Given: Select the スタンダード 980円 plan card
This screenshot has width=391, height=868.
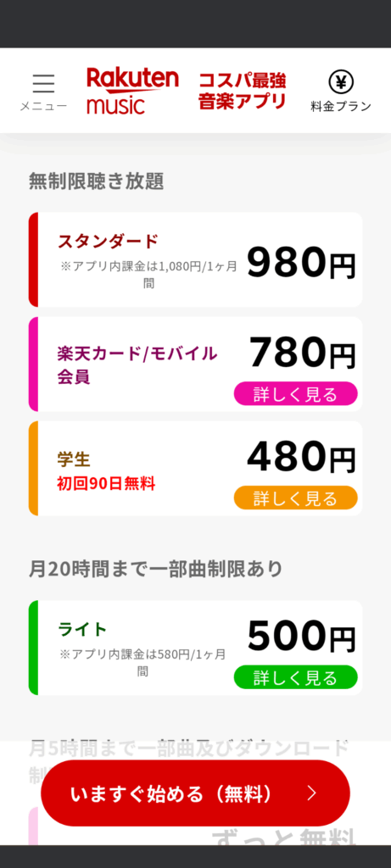Looking at the screenshot, I should pyautogui.click(x=195, y=259).
